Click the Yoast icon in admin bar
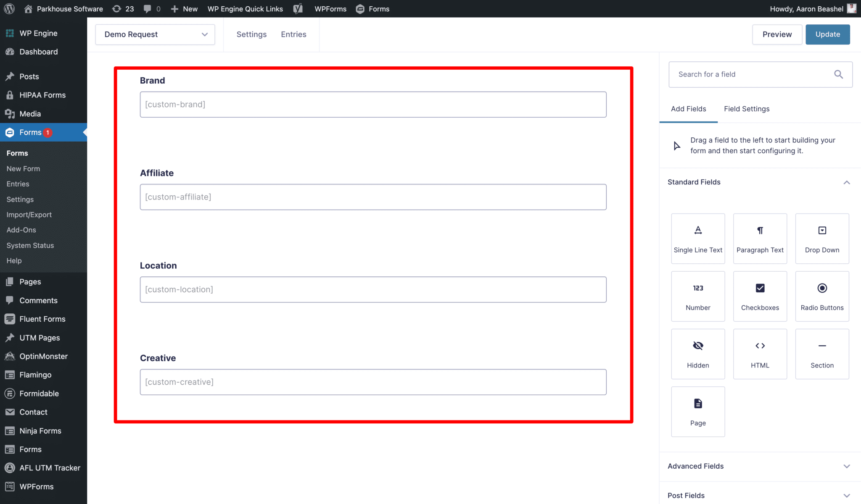Screen dimensions: 861x504 pyautogui.click(x=298, y=9)
